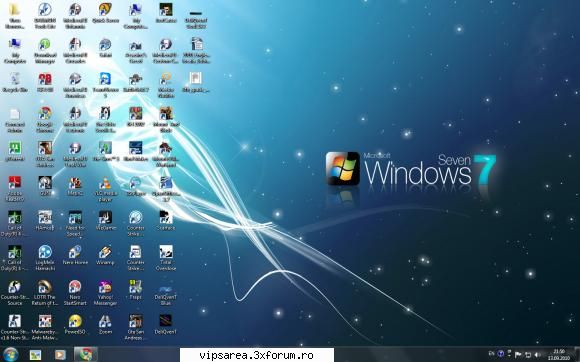Open the PowerISO desktop shortcut
The image size is (580, 362).
click(75, 324)
